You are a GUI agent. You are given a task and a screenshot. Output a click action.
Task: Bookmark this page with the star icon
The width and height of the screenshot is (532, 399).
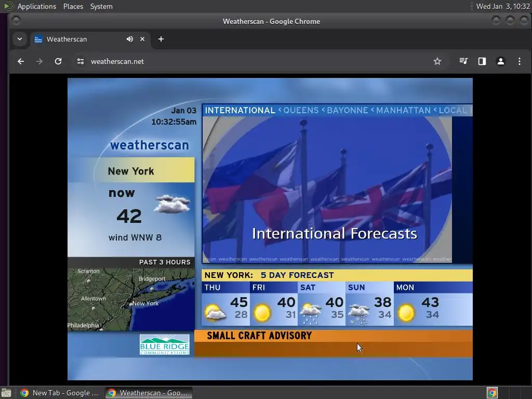(437, 61)
